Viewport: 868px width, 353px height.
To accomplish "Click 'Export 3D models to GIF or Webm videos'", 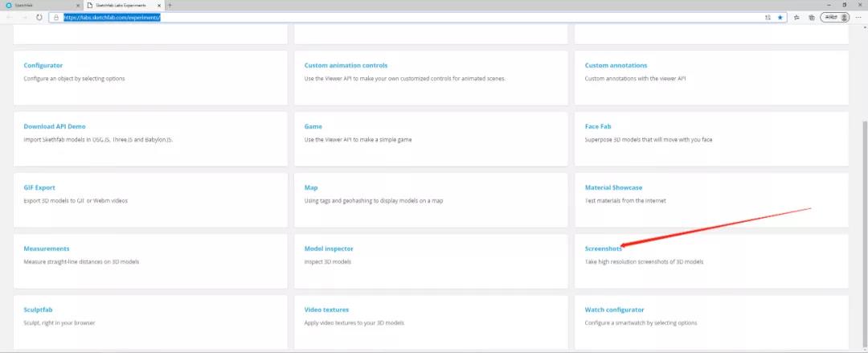I will [x=76, y=200].
